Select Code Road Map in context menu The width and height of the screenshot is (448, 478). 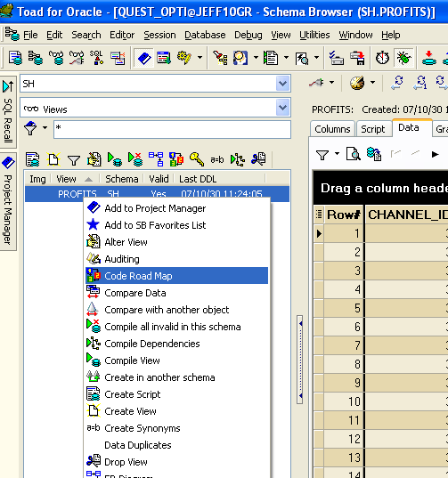tap(177, 276)
